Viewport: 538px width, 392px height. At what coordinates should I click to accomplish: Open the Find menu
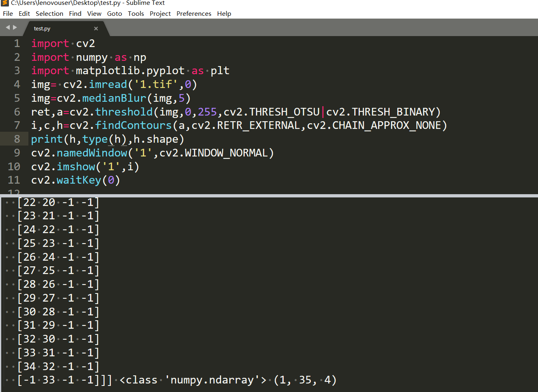pyautogui.click(x=75, y=13)
